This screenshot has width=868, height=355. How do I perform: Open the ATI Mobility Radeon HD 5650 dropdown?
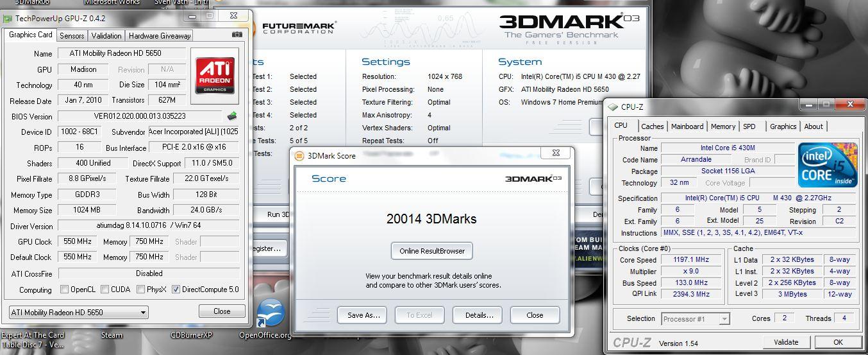pyautogui.click(x=79, y=313)
